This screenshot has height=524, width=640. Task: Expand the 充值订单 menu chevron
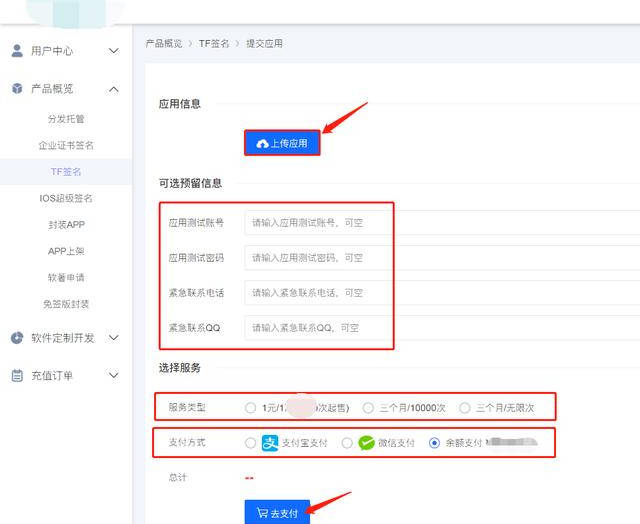pyautogui.click(x=114, y=376)
